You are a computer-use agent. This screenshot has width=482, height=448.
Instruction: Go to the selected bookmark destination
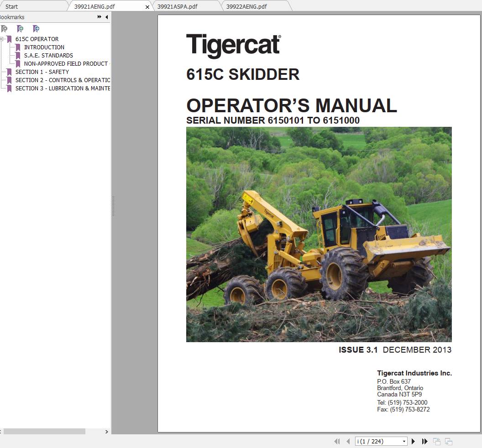(x=36, y=29)
